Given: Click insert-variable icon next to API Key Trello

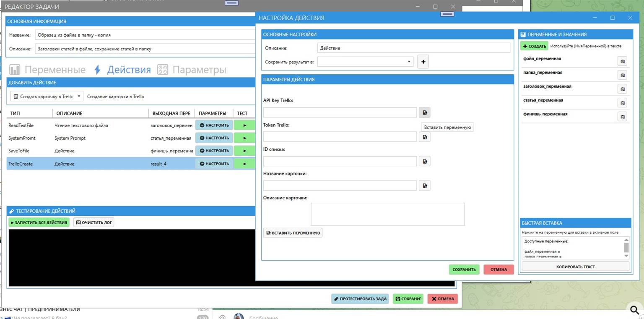Looking at the screenshot, I should pyautogui.click(x=424, y=112).
